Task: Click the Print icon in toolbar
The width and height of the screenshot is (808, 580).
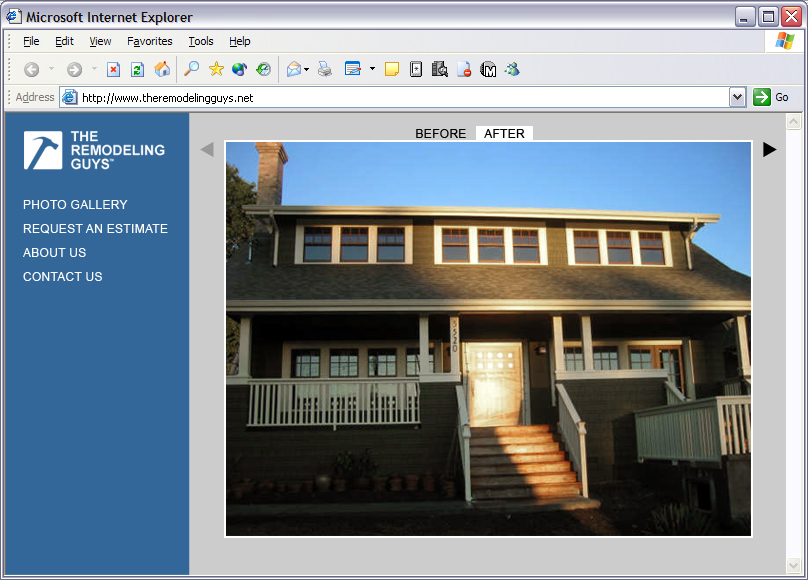Action: (324, 69)
